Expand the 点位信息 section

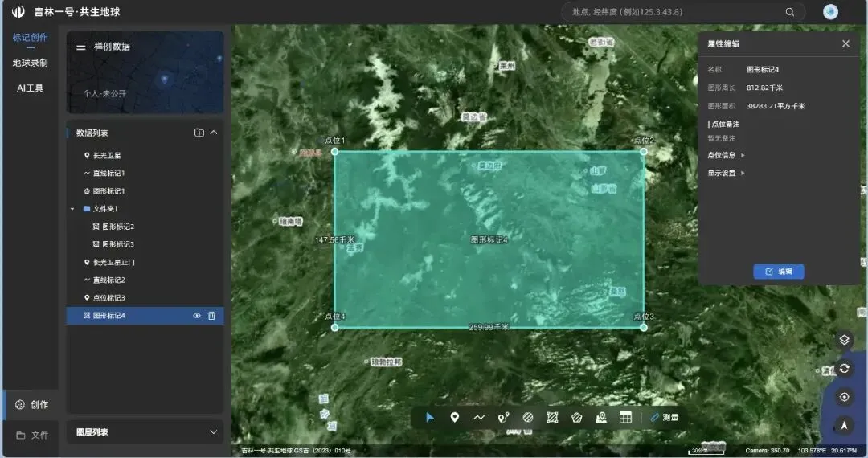[x=726, y=155]
